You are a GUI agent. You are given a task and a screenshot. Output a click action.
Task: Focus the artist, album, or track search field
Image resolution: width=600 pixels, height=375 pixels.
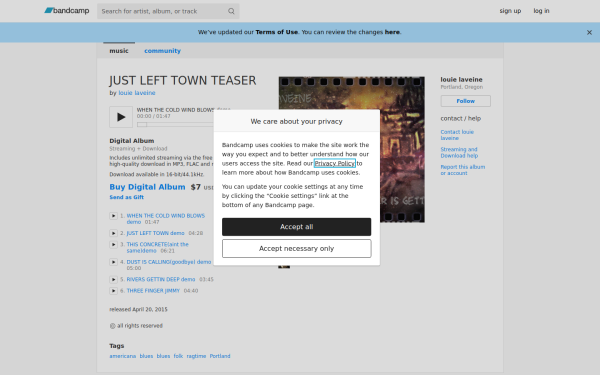click(163, 11)
